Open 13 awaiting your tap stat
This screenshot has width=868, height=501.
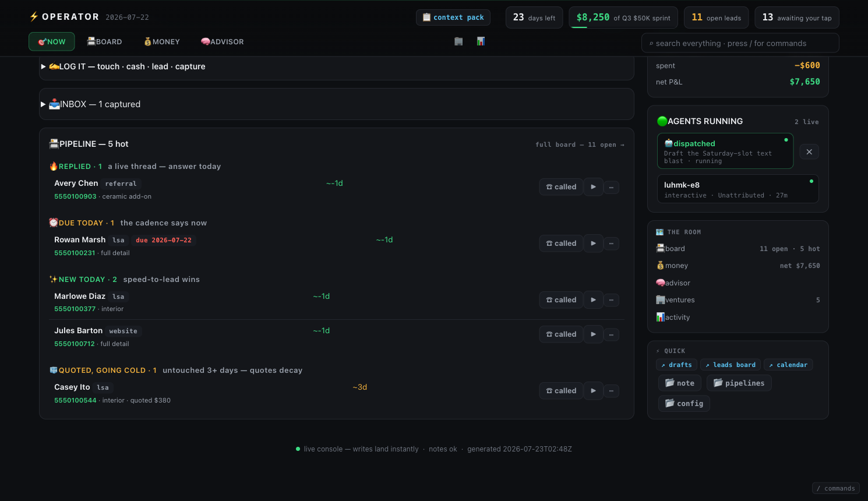[x=797, y=17]
